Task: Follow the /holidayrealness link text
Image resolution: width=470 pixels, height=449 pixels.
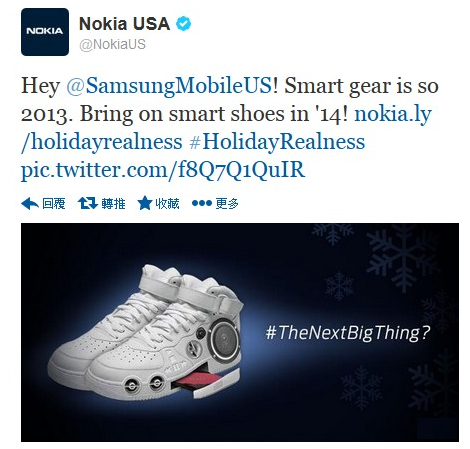Action: click(102, 142)
